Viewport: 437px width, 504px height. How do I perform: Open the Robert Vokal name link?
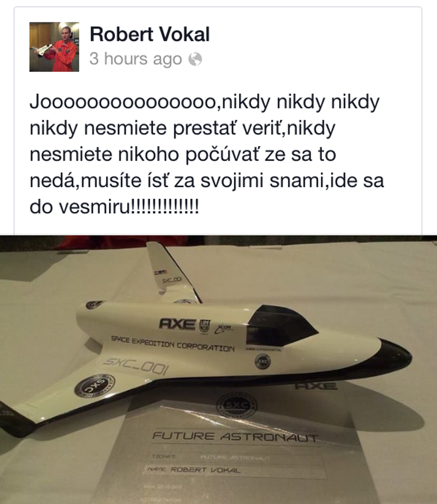[x=150, y=34]
